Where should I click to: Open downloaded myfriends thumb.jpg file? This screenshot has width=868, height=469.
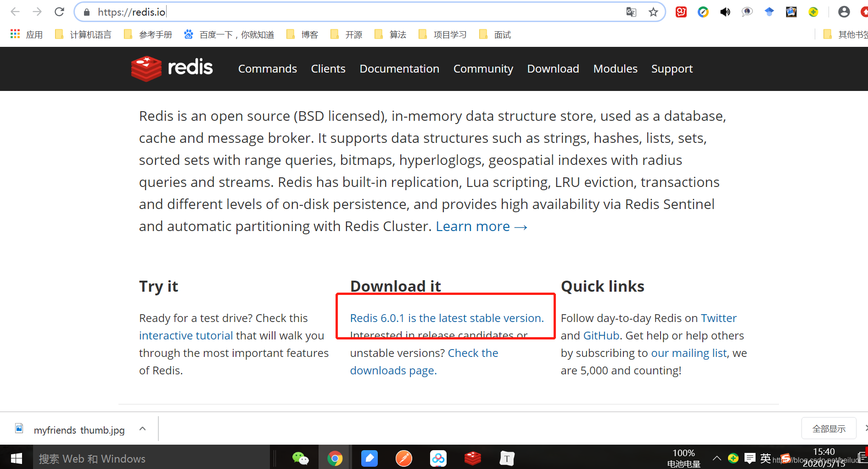tap(71, 429)
